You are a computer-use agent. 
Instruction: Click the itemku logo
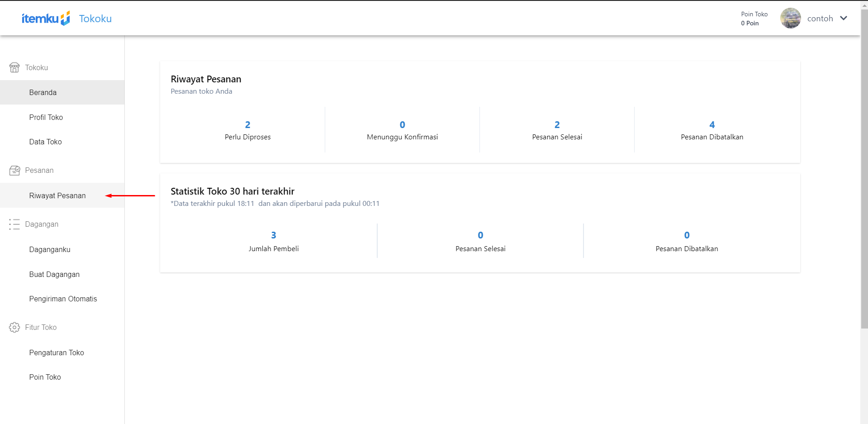pyautogui.click(x=46, y=19)
